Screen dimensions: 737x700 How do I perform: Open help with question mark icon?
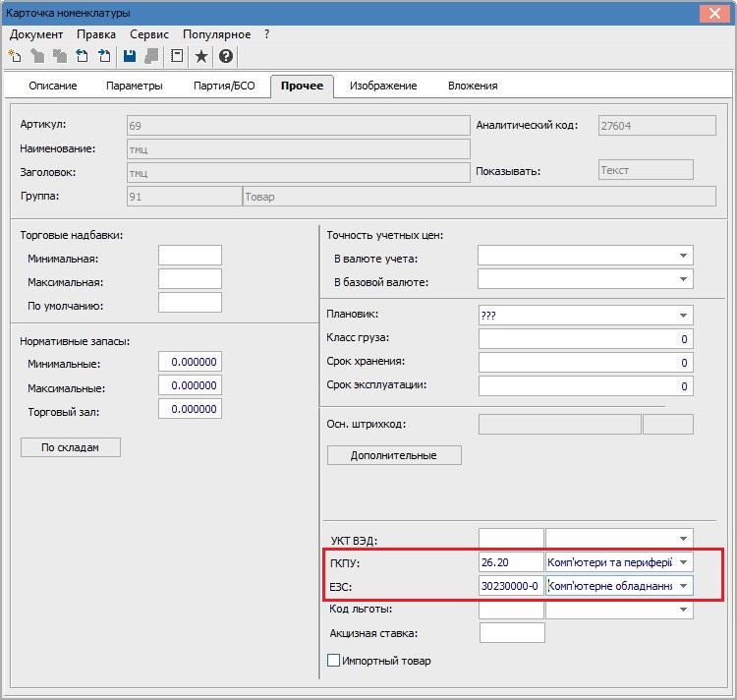pyautogui.click(x=226, y=56)
